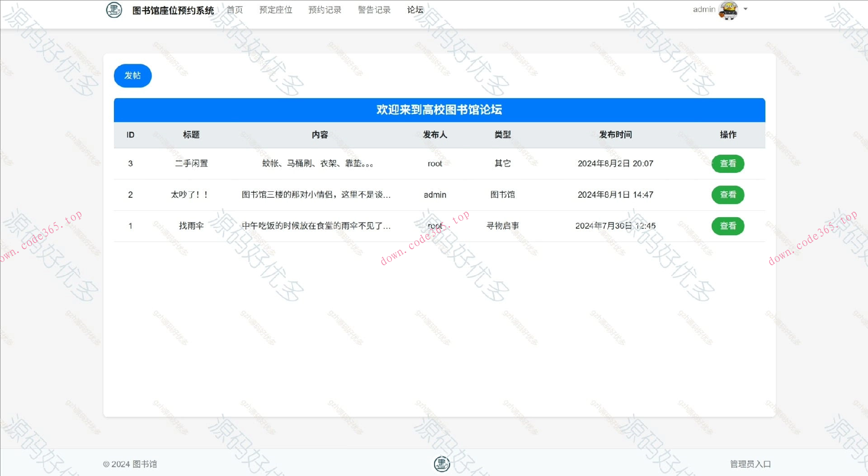Click the 发帖 button to create a post
The width and height of the screenshot is (868, 476).
click(132, 76)
